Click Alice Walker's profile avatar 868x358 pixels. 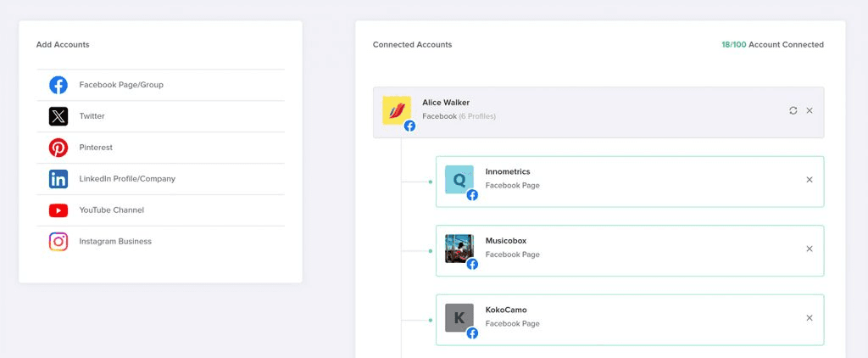tap(397, 110)
